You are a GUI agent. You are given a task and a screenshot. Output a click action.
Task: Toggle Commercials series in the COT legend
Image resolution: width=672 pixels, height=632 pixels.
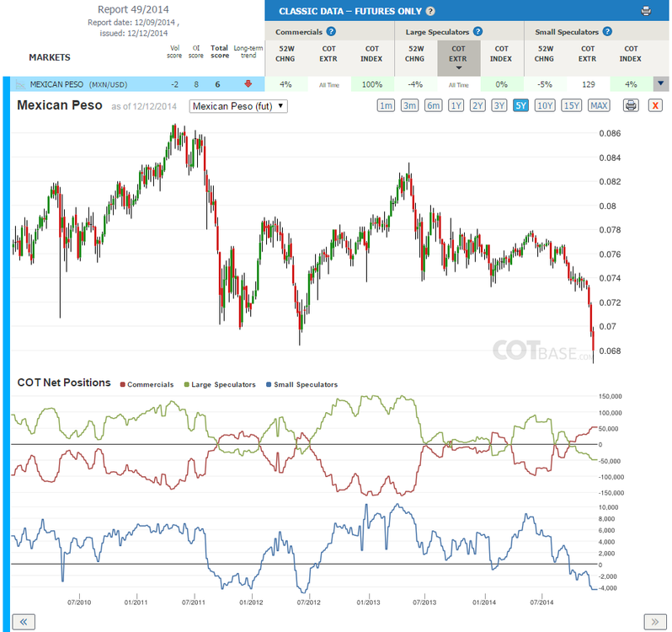[x=147, y=384]
